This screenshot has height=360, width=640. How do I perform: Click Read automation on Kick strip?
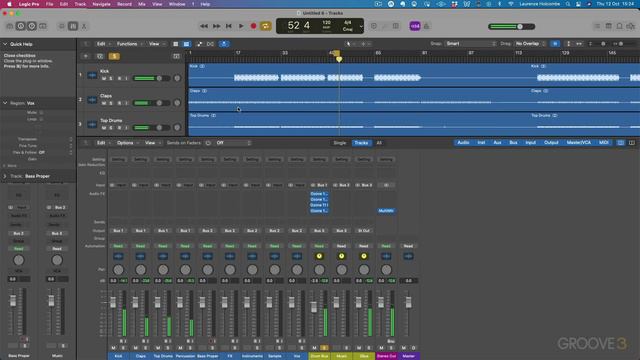(x=118, y=246)
